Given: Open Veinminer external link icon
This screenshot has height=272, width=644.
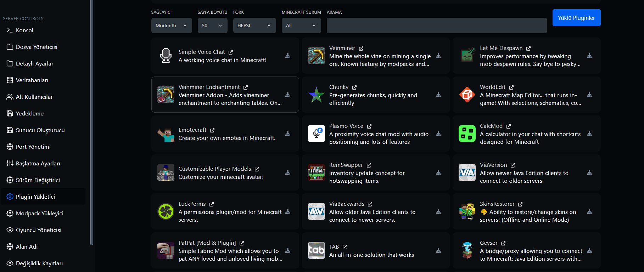Looking at the screenshot, I should (x=361, y=48).
